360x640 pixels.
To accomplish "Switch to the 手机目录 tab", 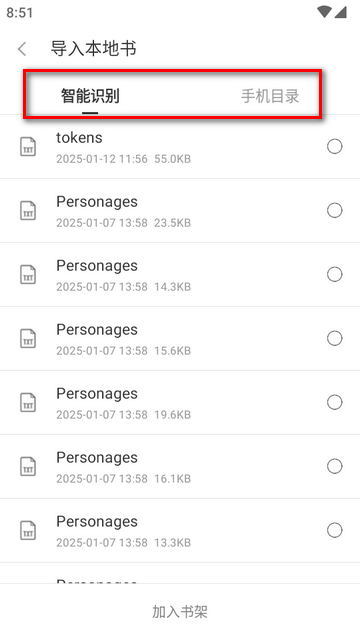I will click(270, 96).
